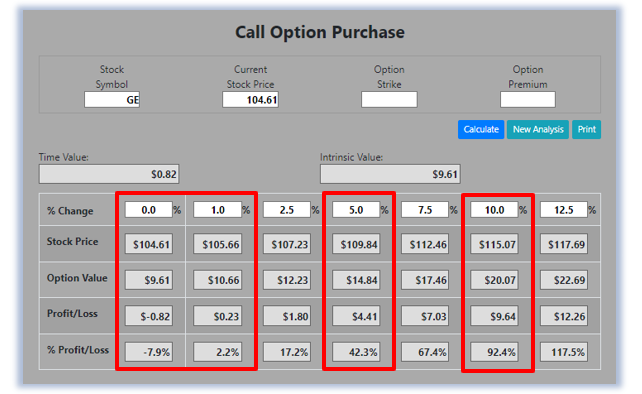Click the $-0.82 profit/loss cell
Viewport: 642px width, 394px height.
[149, 316]
